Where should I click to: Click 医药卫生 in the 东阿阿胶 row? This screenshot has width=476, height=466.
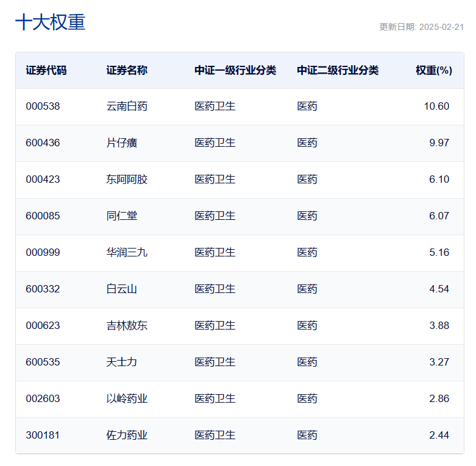point(215,180)
